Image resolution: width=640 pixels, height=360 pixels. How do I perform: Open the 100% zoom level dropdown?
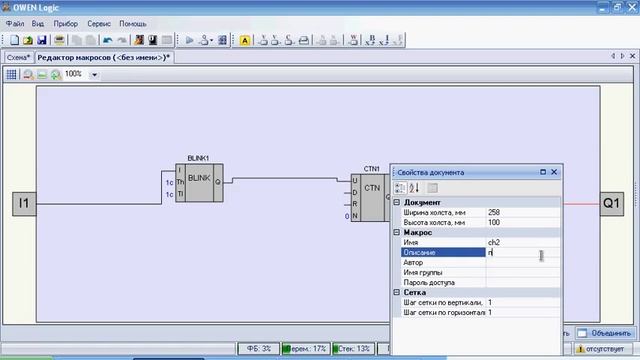point(94,75)
